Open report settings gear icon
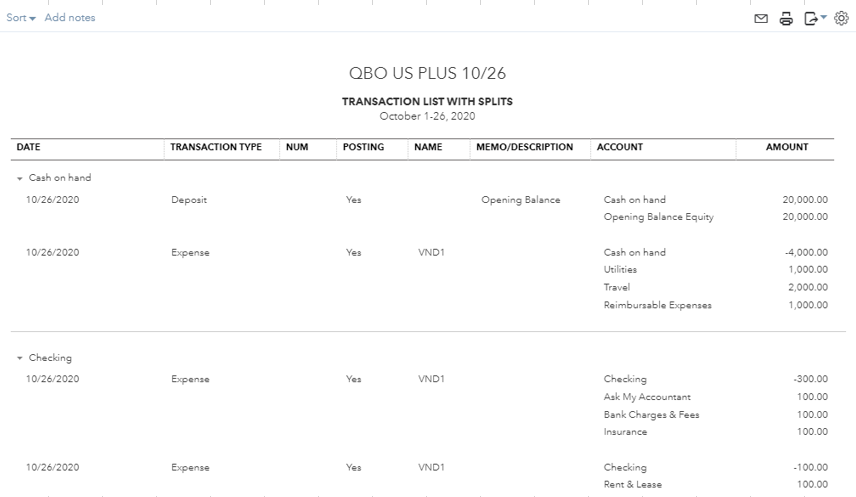 point(840,18)
